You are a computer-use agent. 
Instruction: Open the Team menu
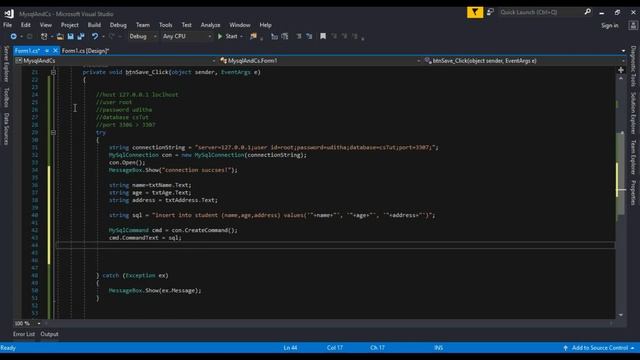point(143,25)
